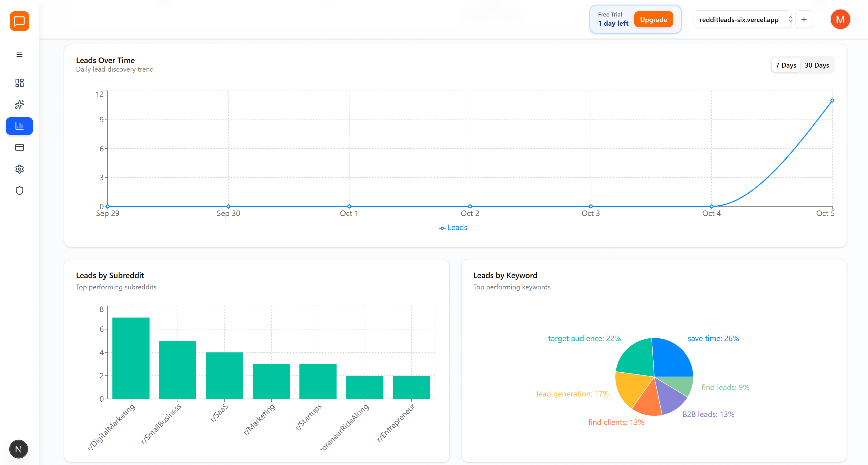Open the dashboard grid icon

pos(20,83)
